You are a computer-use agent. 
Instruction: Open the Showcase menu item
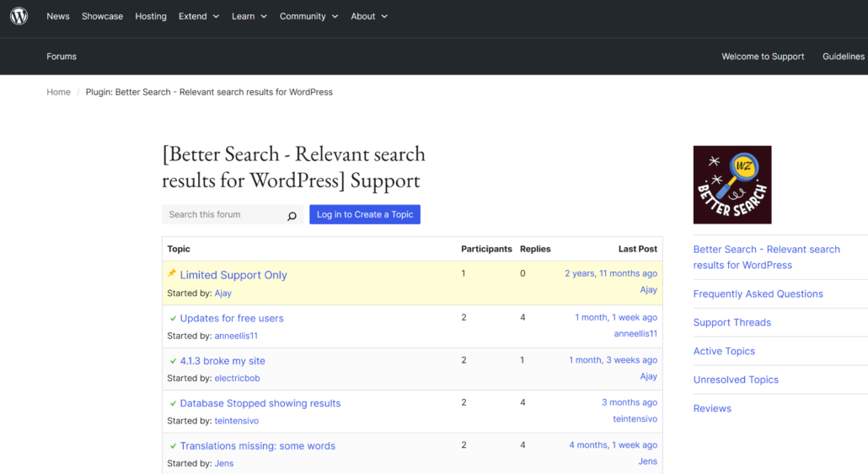tap(103, 16)
